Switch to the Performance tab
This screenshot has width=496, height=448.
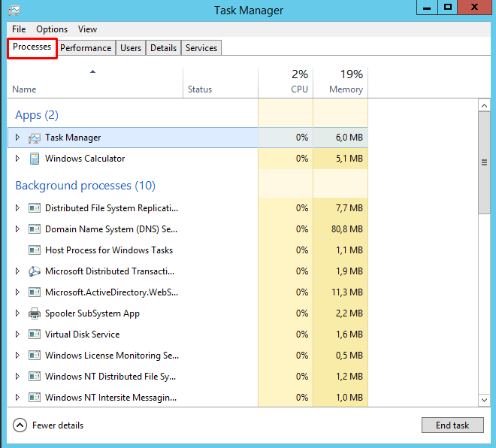coord(86,48)
